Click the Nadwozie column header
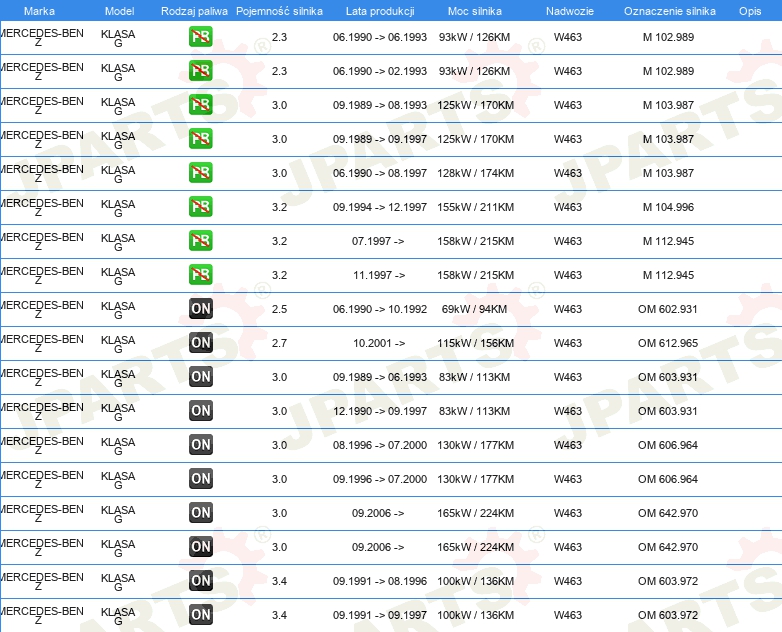The height and width of the screenshot is (632, 782). coord(570,11)
